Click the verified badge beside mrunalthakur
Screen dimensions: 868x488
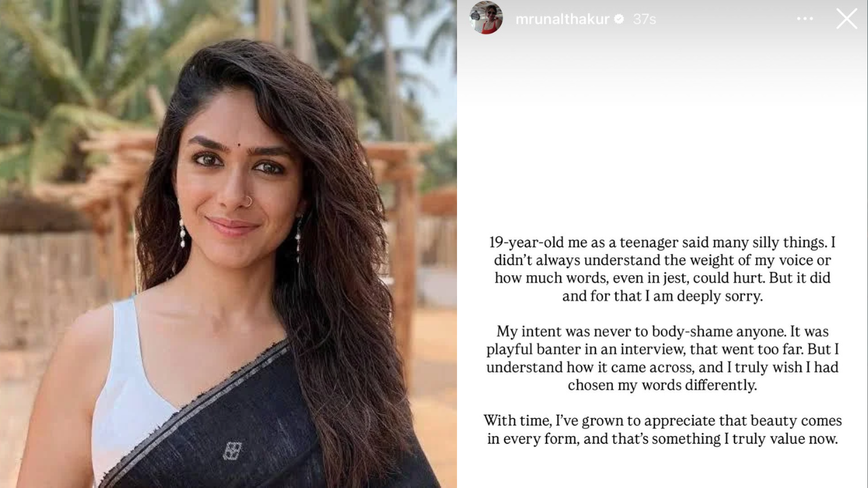(618, 20)
